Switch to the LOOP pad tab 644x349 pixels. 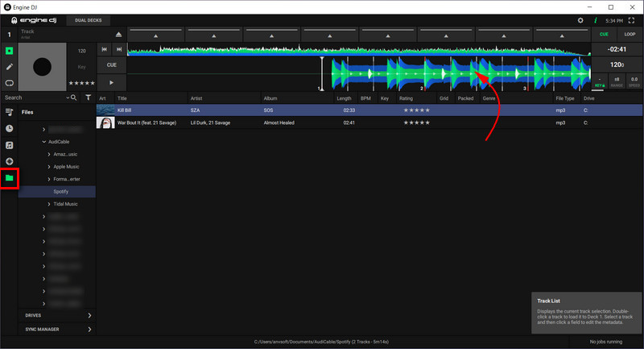tap(630, 35)
